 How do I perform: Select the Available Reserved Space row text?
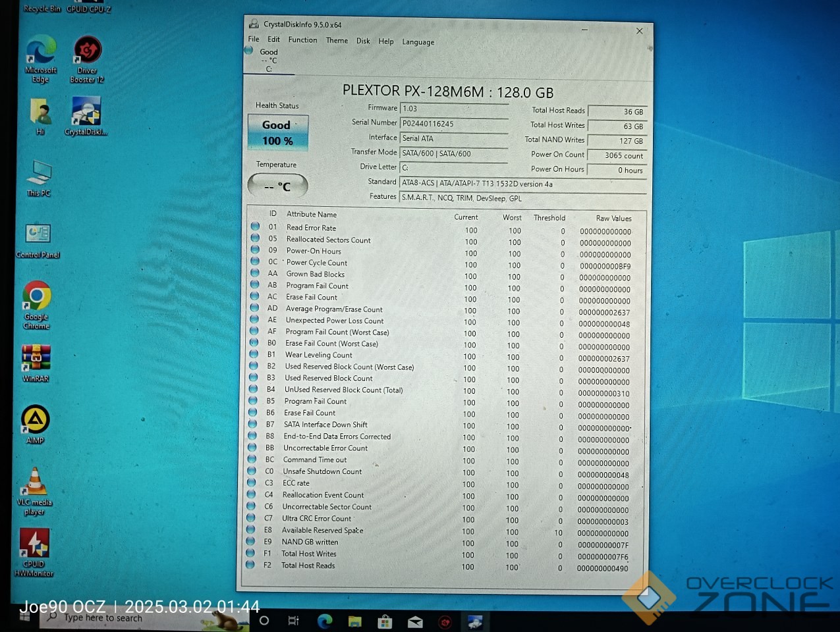(x=323, y=530)
